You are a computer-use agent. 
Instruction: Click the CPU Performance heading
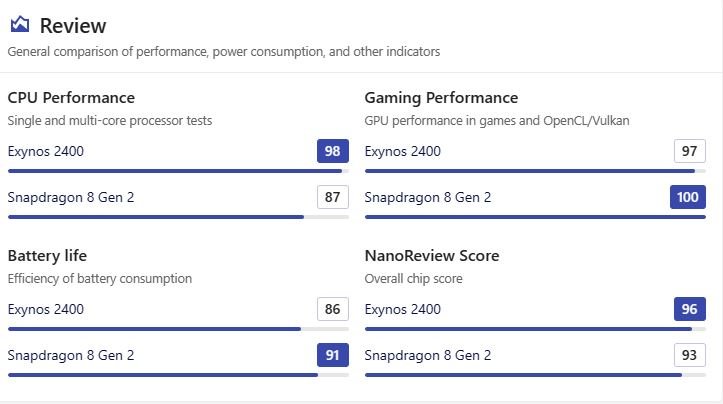coord(71,98)
